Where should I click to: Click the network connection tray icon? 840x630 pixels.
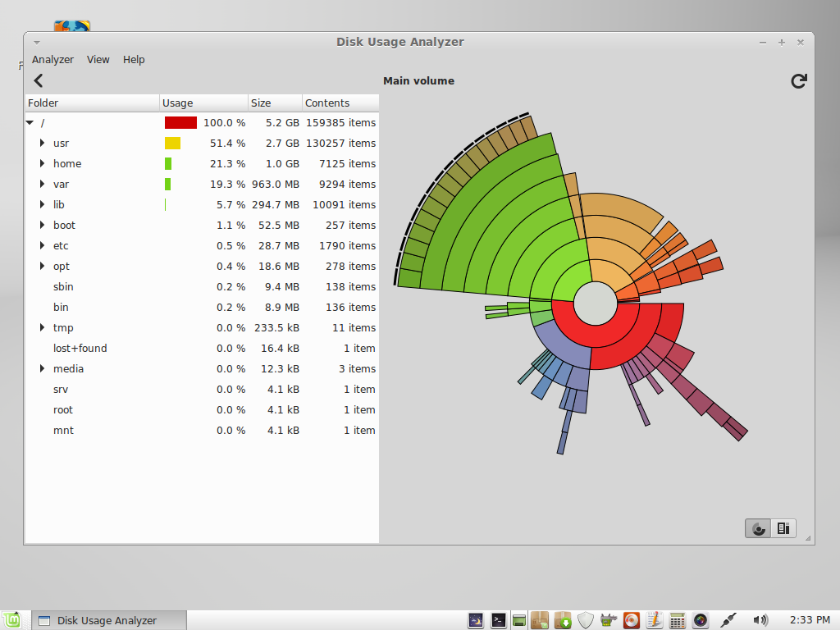click(x=728, y=620)
